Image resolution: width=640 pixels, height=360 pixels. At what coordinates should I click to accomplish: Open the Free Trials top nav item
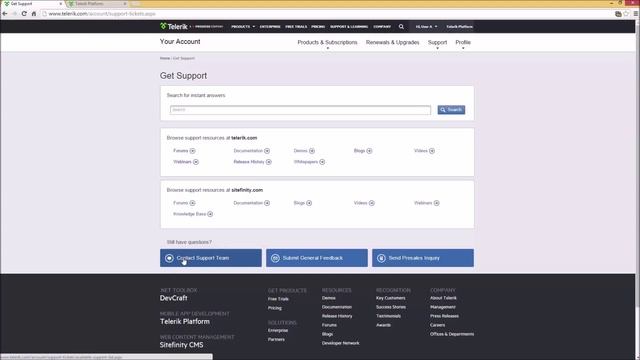click(296, 27)
